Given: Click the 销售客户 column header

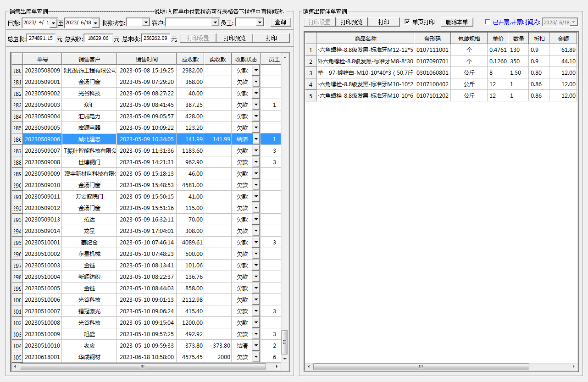Looking at the screenshot, I should 89,59.
